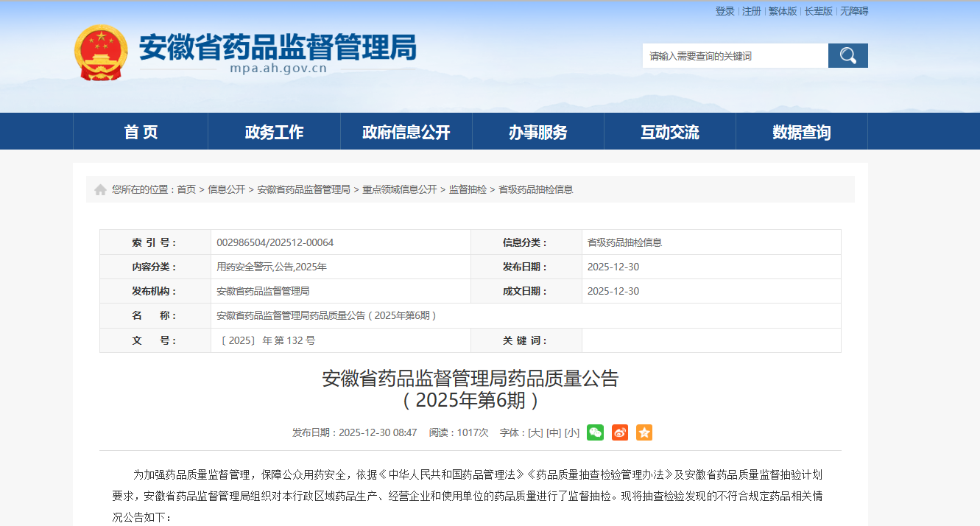Open the 政府信息公开 navigation menu

point(406,133)
